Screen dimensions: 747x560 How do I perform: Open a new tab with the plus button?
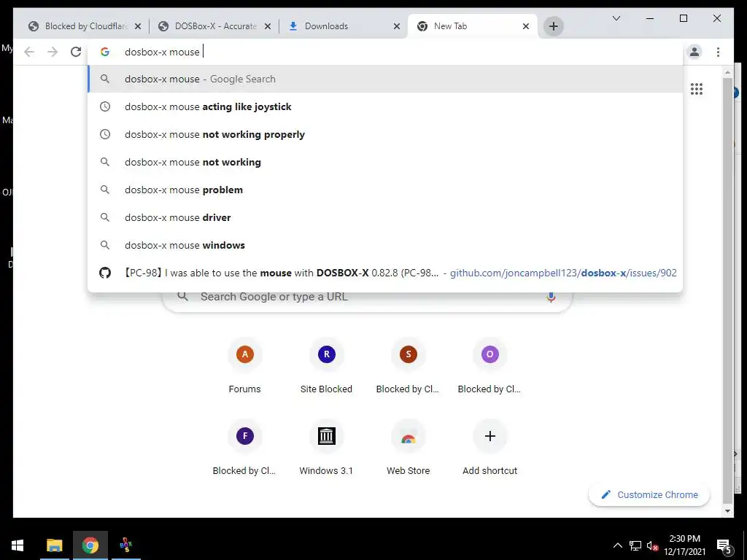coord(553,26)
